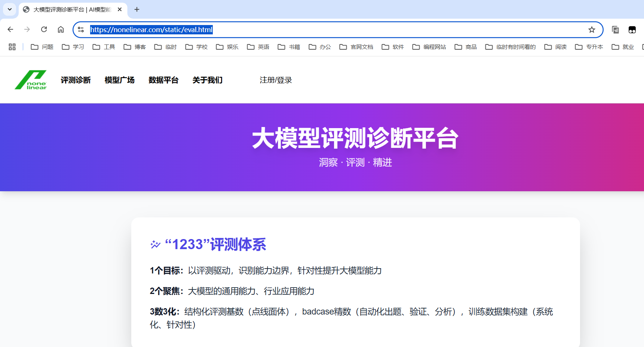Open the 编程网站 bookmarks folder

429,47
